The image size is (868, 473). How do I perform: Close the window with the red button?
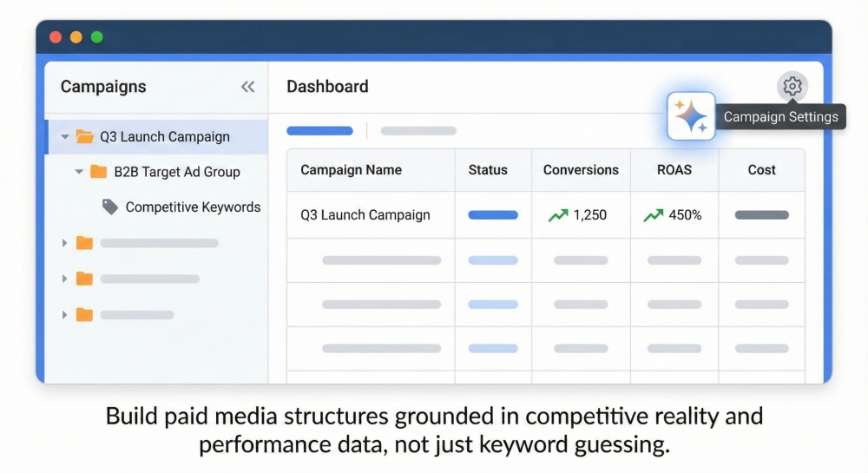pos(56,37)
